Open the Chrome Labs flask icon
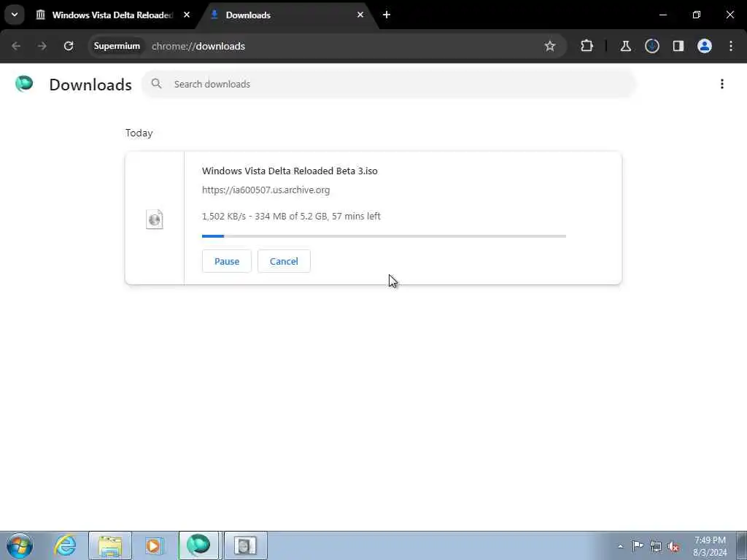 pos(625,46)
